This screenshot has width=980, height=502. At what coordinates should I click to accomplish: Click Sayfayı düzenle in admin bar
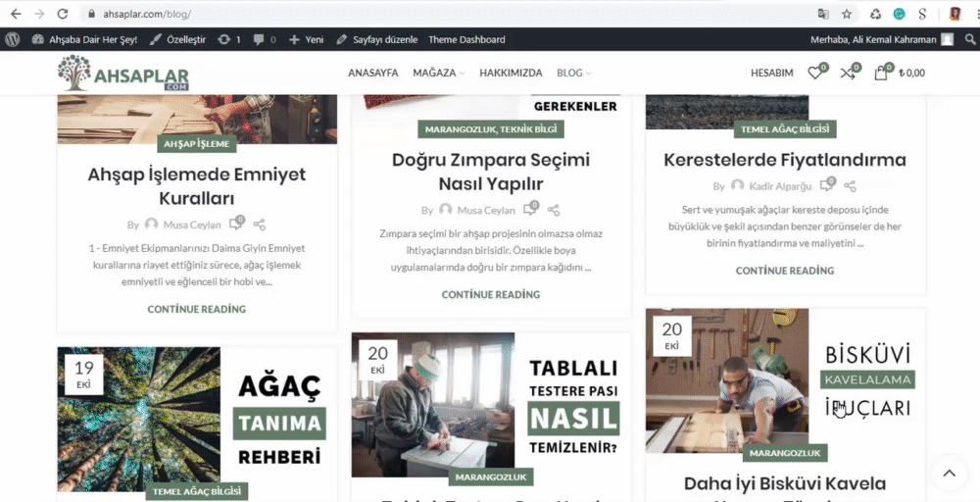pyautogui.click(x=376, y=39)
